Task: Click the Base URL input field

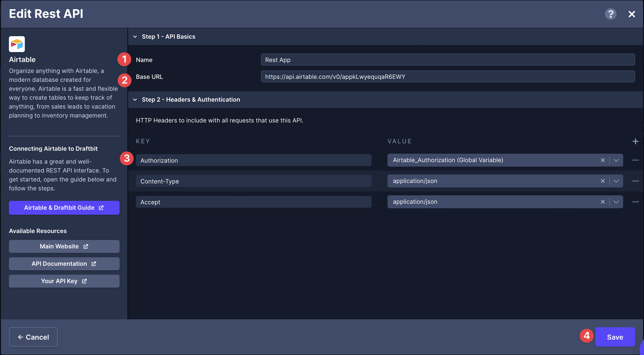Action: [448, 76]
